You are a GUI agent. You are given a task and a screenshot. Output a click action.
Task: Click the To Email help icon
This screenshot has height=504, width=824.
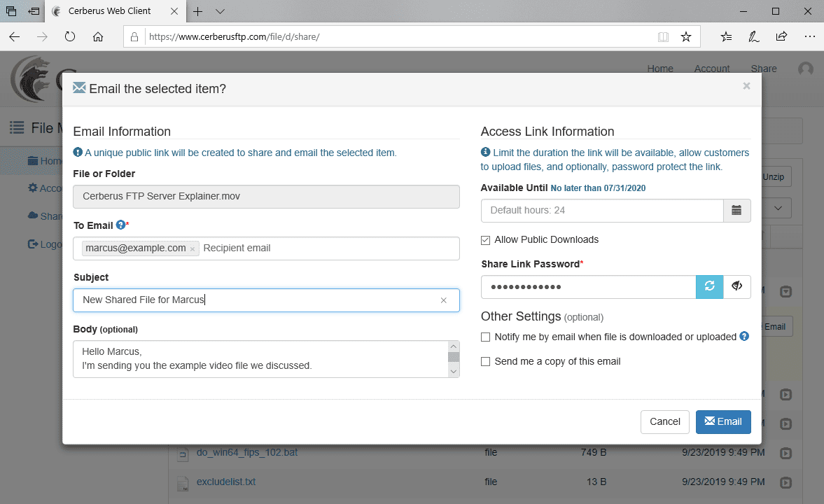click(120, 225)
